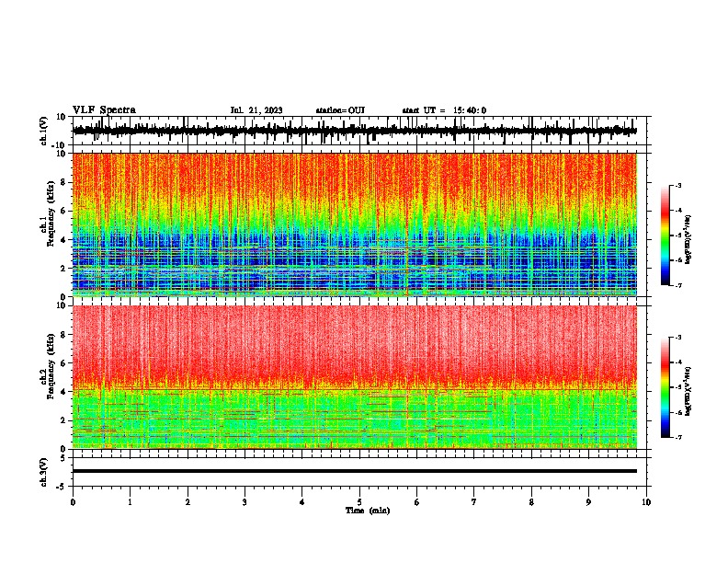728x563 pixels.
Task: Click time axis tick label '5'
Action: pos(359,502)
